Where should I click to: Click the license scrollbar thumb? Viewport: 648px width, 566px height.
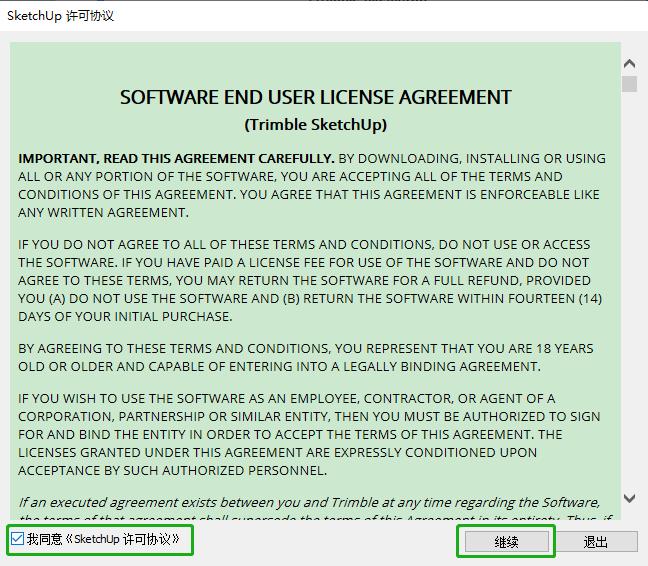coord(629,84)
